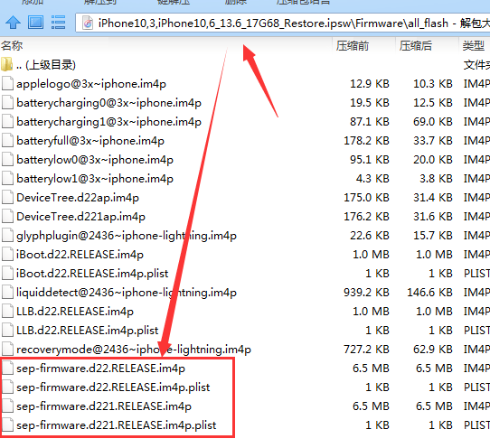Viewport: 490px width, 448px height.
Task: Click file icon of sep-firmware.d221.RELEASE.im4p
Action: pyautogui.click(x=7, y=406)
